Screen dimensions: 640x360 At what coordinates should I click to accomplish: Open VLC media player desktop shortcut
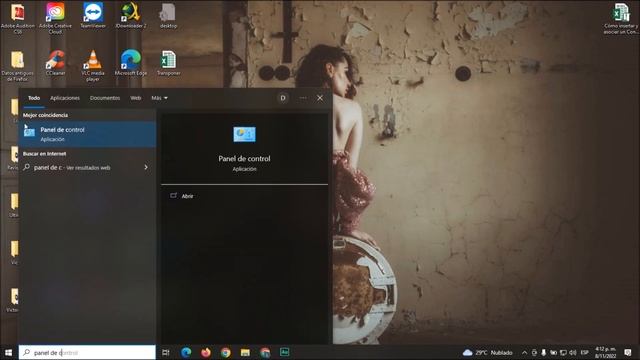(x=93, y=66)
